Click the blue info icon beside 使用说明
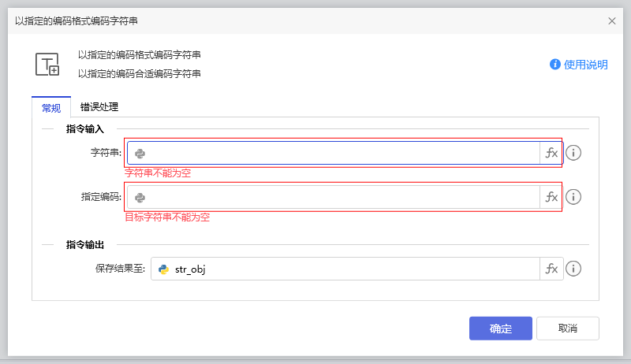The height and width of the screenshot is (364, 631). (x=555, y=65)
